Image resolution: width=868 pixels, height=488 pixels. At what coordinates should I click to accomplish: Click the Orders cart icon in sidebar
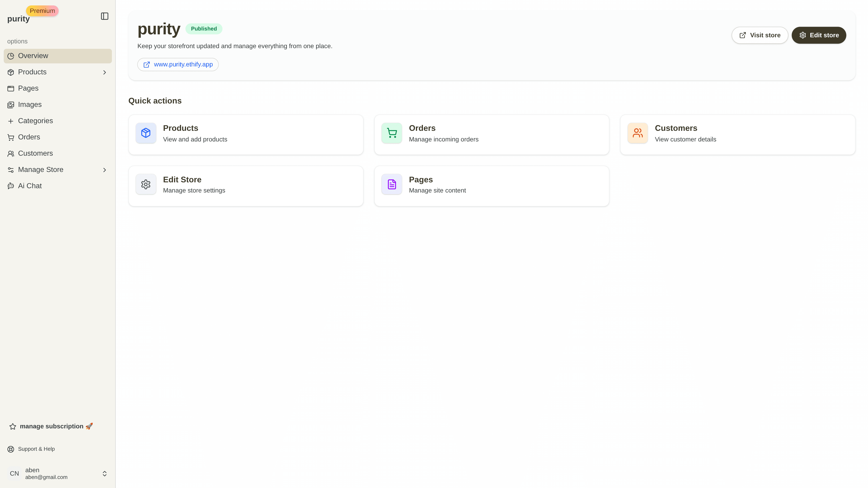coord(11,137)
